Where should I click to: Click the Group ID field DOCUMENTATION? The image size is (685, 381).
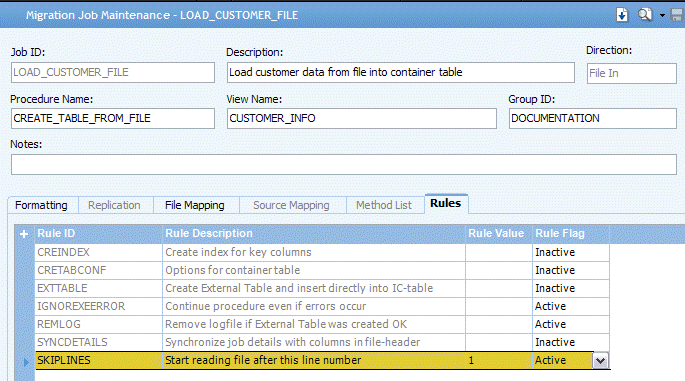[x=593, y=118]
